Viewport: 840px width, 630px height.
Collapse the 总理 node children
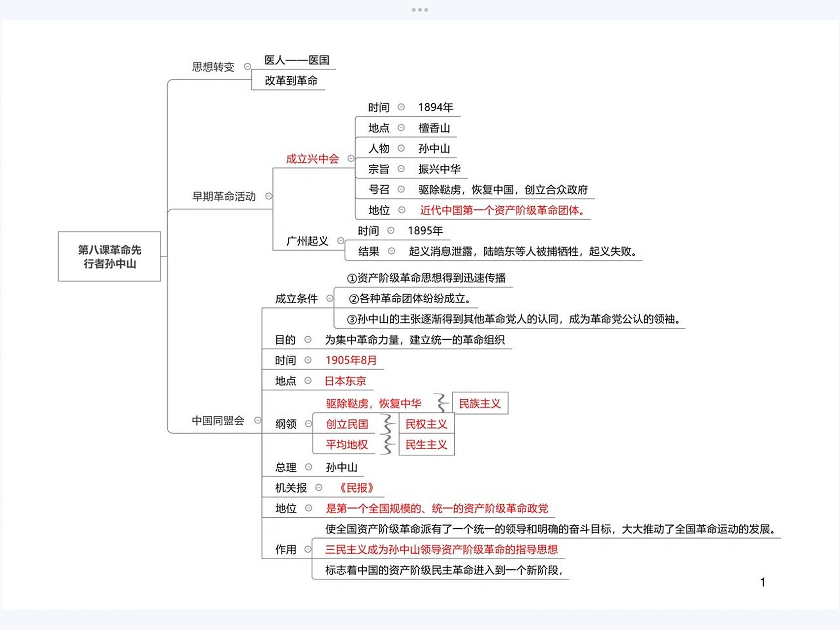[309, 467]
